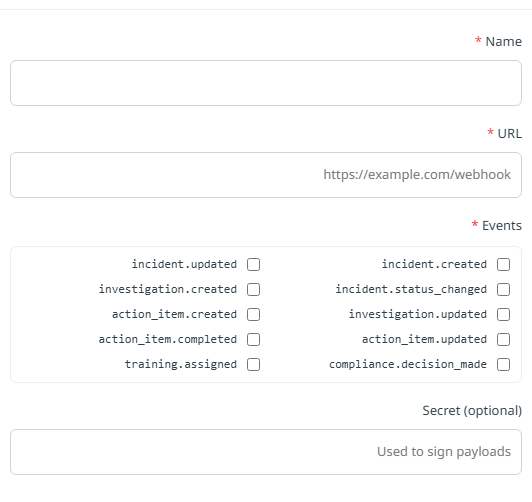This screenshot has height=502, width=532.
Task: Click the investigation.updated event label
Action: [x=418, y=314]
